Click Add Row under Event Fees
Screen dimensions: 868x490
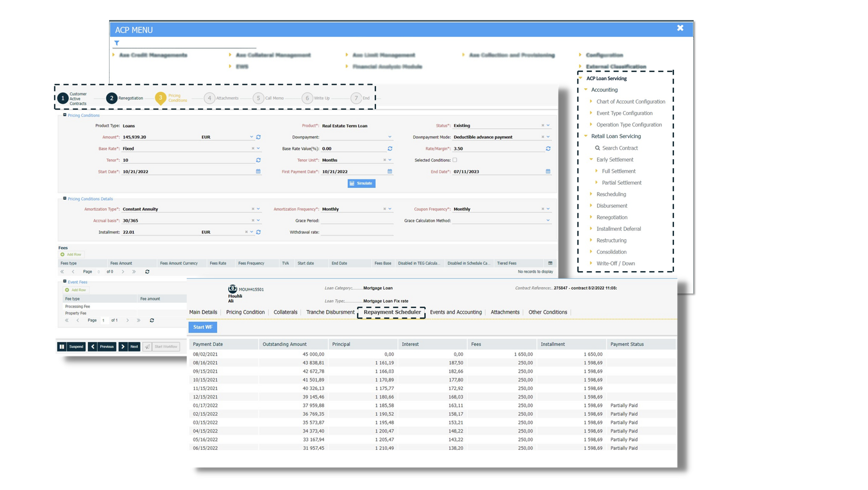point(76,290)
